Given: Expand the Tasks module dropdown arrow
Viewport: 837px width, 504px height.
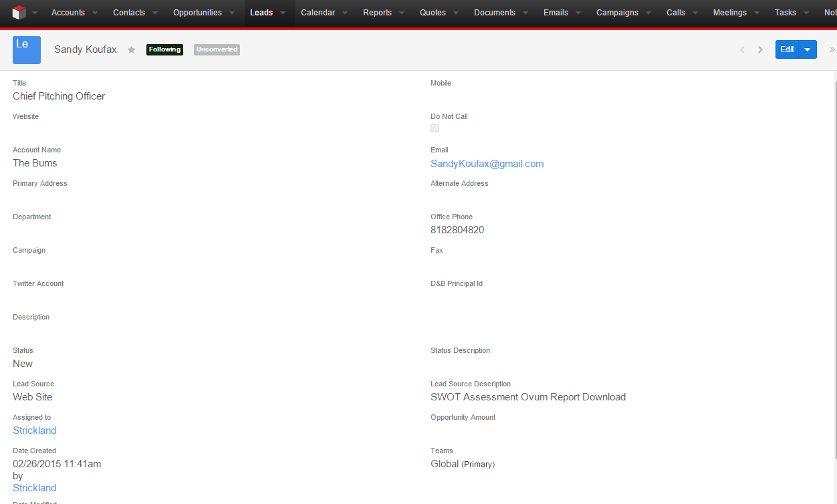Looking at the screenshot, I should pos(806,13).
